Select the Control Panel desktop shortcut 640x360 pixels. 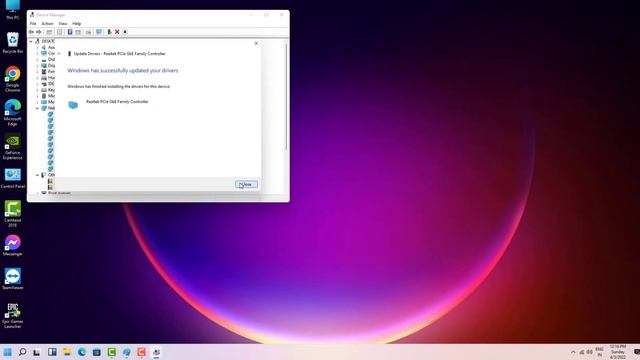click(x=13, y=178)
